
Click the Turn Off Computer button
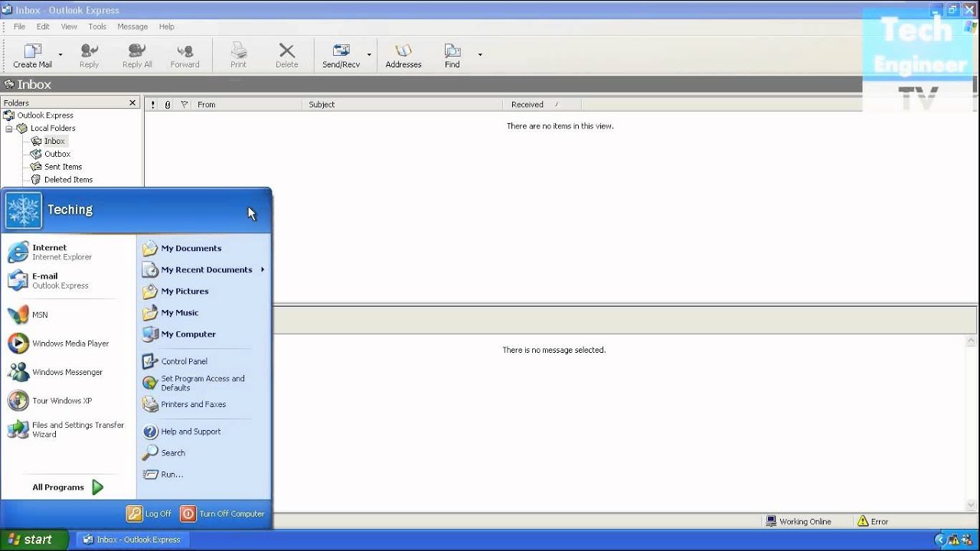pos(223,514)
